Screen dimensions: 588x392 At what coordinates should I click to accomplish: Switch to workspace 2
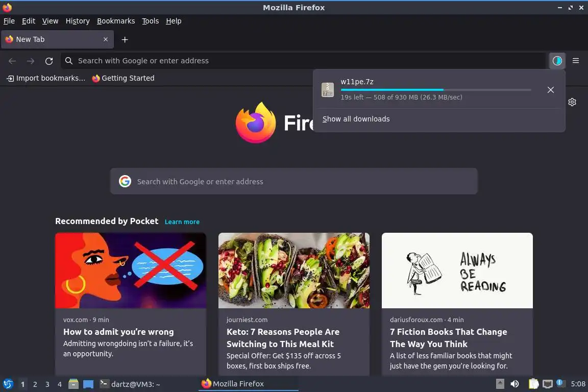point(35,384)
